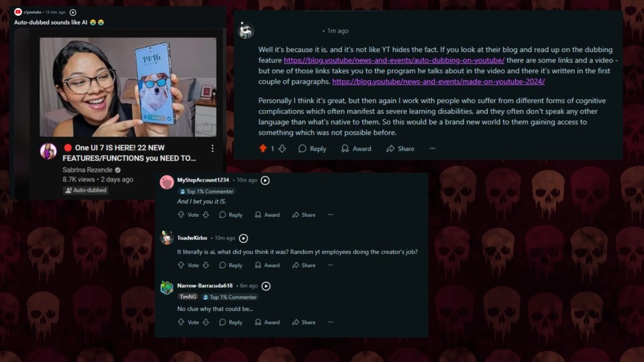Screen dimensions: 644x362
Task: Click Share on ToadwKirbo's comment
Action: [304, 265]
